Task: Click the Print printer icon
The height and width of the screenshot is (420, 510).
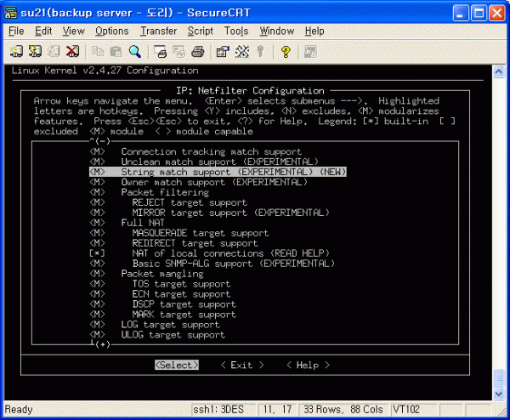Action: pos(197,51)
